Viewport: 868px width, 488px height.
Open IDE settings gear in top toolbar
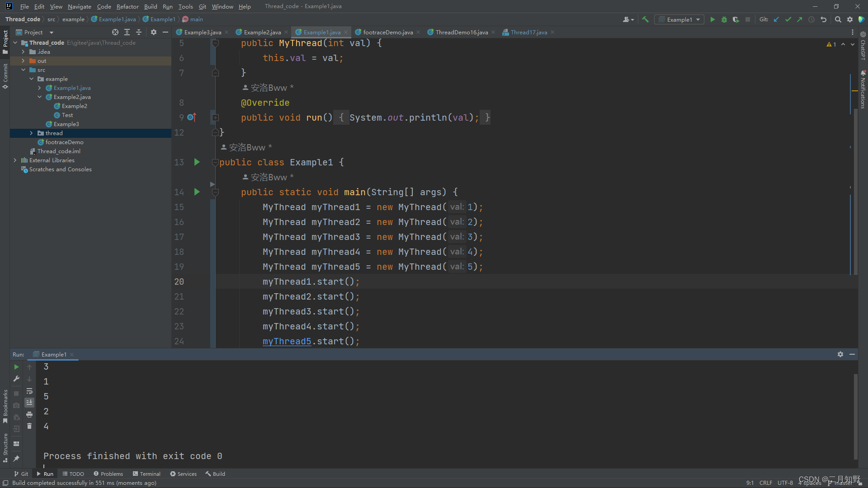(850, 19)
